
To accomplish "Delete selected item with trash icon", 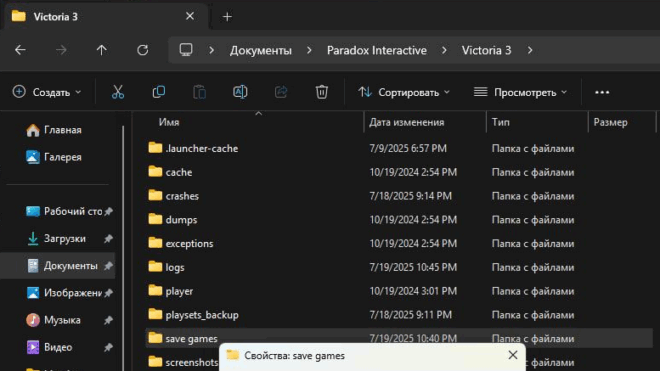I will tap(322, 92).
